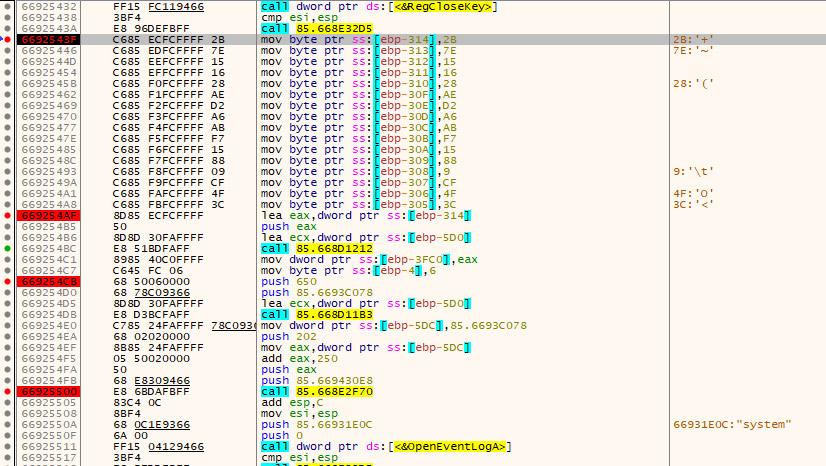Select opcode bytes 05 50020000
The height and width of the screenshot is (466, 826).
coord(151,359)
